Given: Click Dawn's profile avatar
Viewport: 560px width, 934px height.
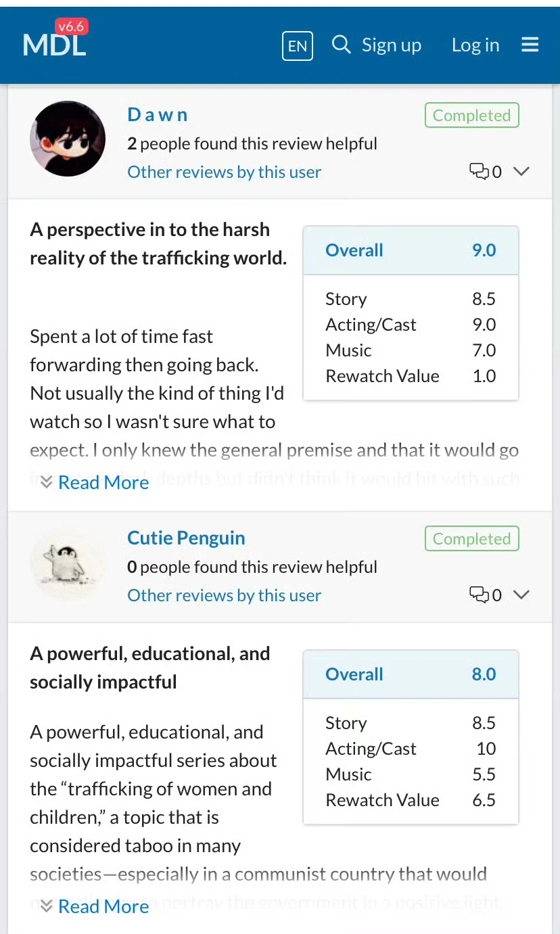Looking at the screenshot, I should click(x=68, y=139).
